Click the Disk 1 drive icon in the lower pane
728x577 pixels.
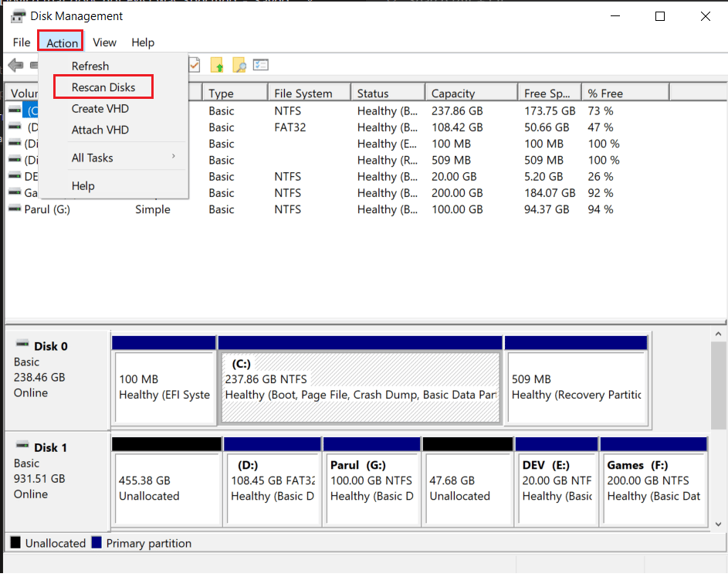tap(22, 446)
